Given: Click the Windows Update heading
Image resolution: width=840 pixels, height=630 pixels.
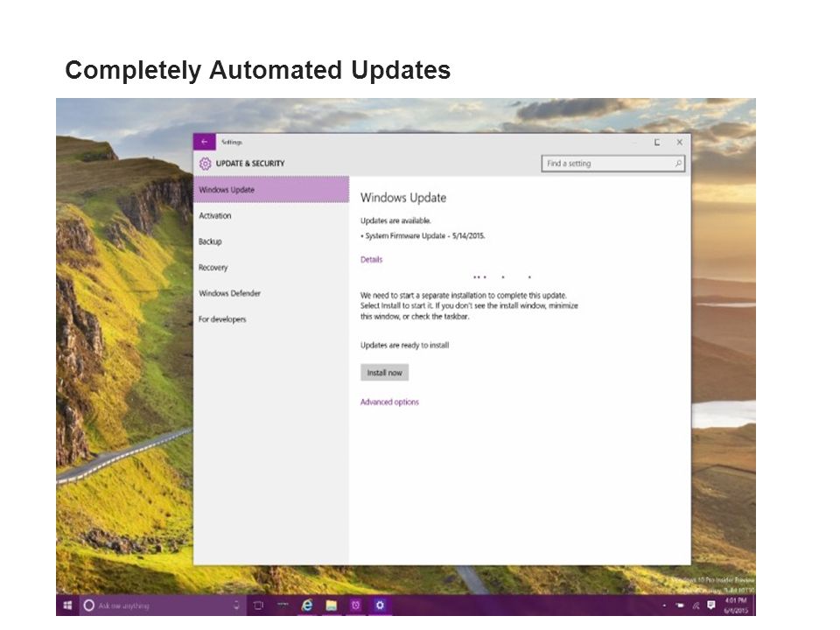Looking at the screenshot, I should pyautogui.click(x=403, y=198).
